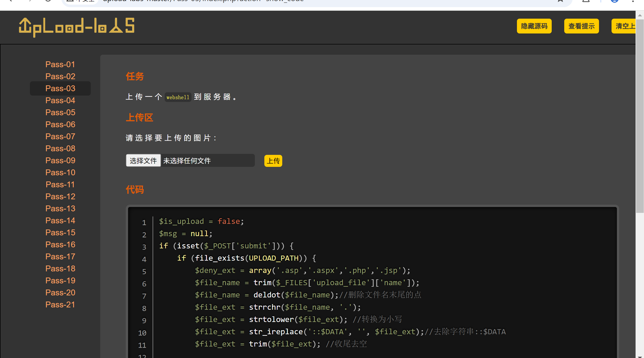Image resolution: width=644 pixels, height=358 pixels.
Task: Select Pass-16 in the sidebar
Action: coord(60,245)
